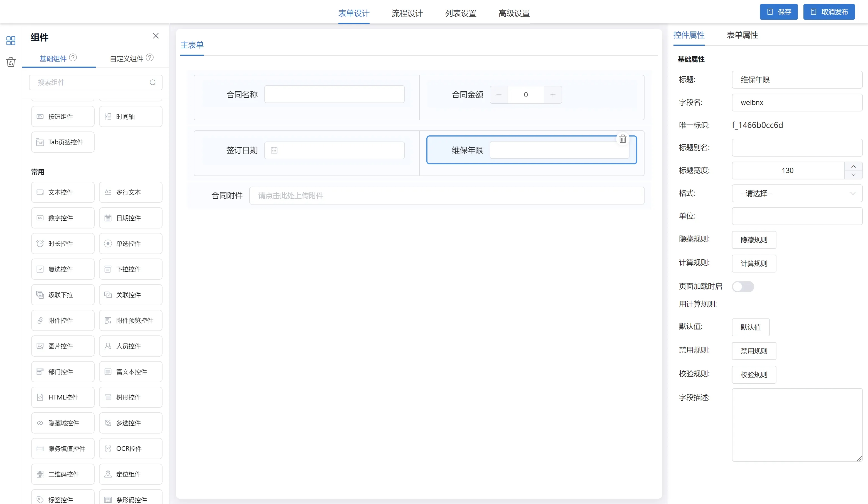Click the 保存 button
Viewport: 868px width, 504px height.
click(x=778, y=12)
